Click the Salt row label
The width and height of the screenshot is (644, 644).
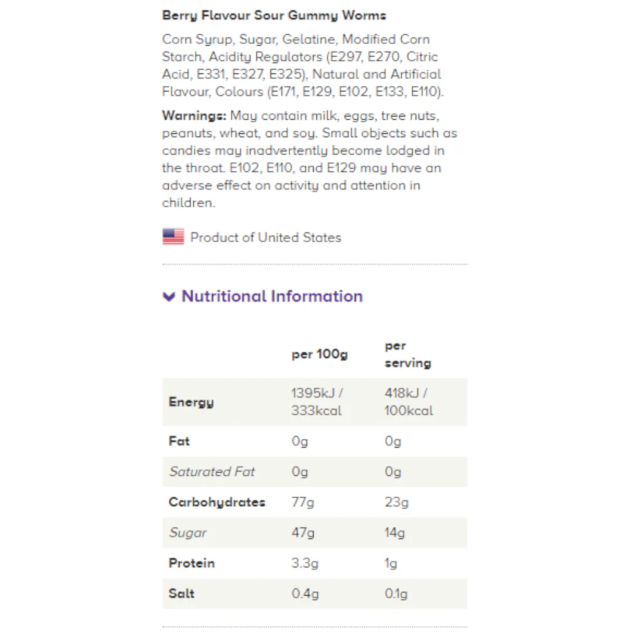click(181, 594)
